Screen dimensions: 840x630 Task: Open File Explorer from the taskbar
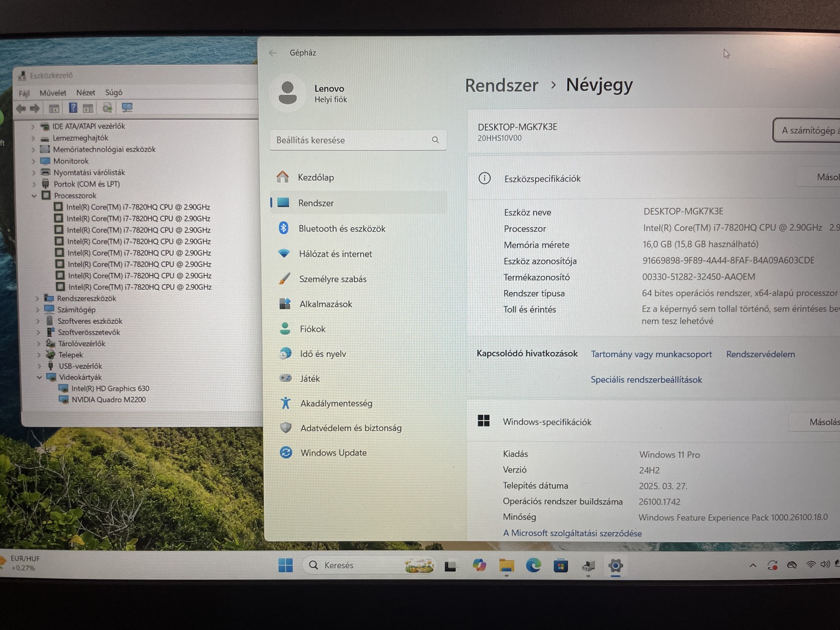click(x=506, y=565)
